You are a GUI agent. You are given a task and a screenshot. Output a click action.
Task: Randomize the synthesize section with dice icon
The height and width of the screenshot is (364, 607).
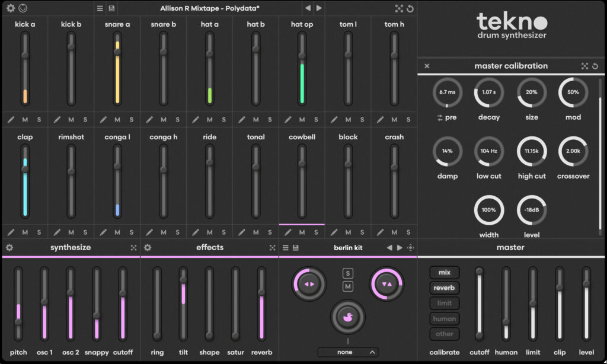[134, 248]
